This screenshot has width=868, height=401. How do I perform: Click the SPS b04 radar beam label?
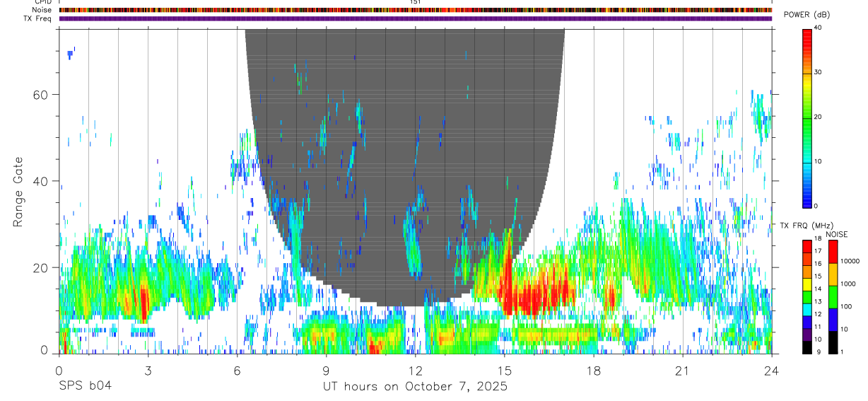tap(84, 386)
